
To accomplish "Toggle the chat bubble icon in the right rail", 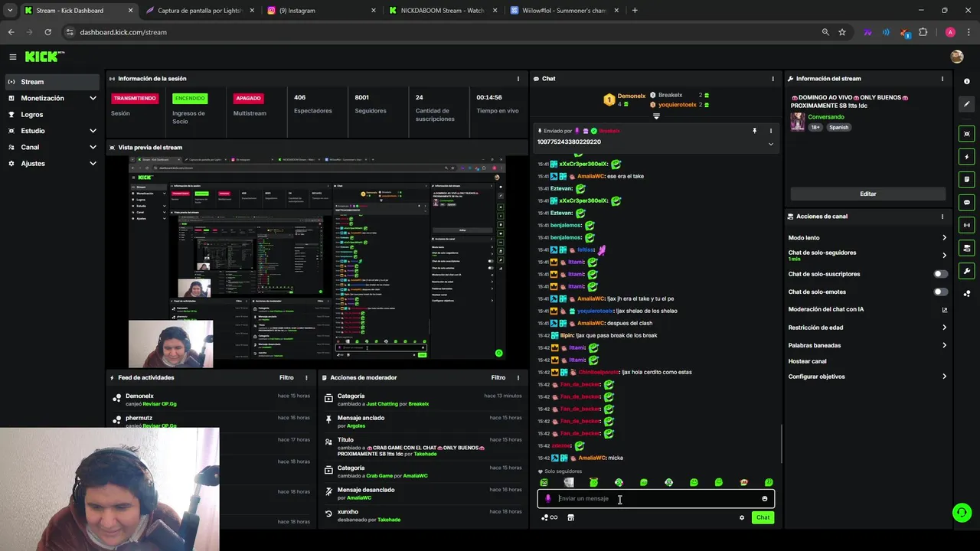I will (967, 202).
